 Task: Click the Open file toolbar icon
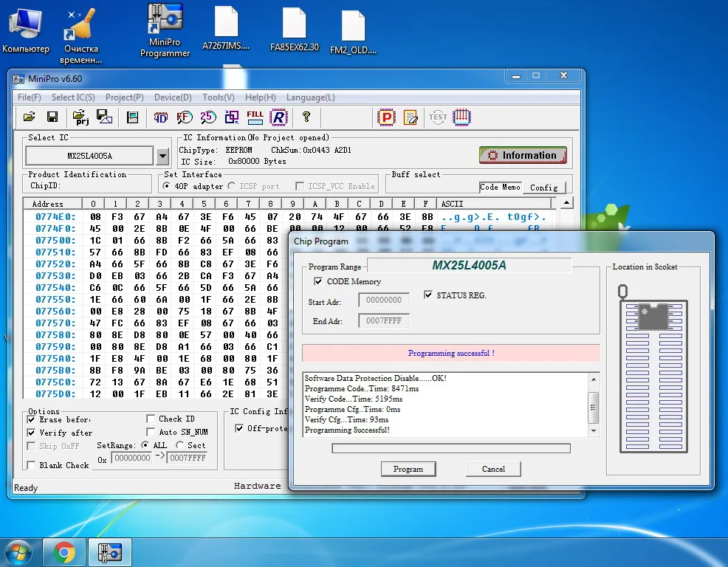[x=30, y=117]
